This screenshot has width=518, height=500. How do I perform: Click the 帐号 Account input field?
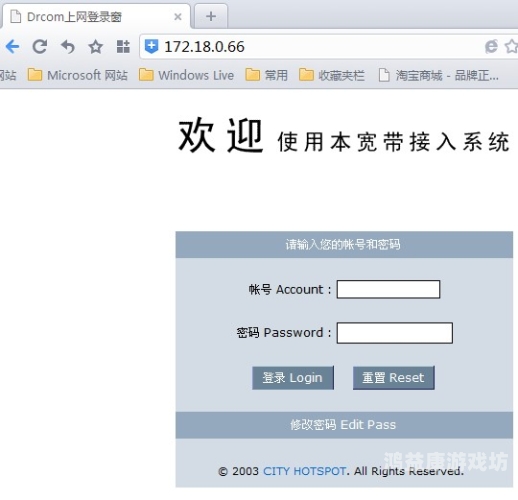click(x=388, y=289)
